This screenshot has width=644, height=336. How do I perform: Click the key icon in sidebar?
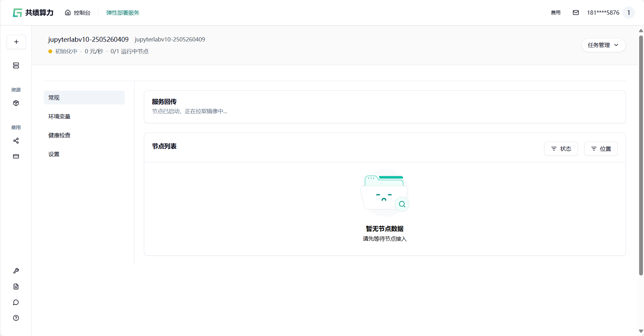[x=16, y=271]
